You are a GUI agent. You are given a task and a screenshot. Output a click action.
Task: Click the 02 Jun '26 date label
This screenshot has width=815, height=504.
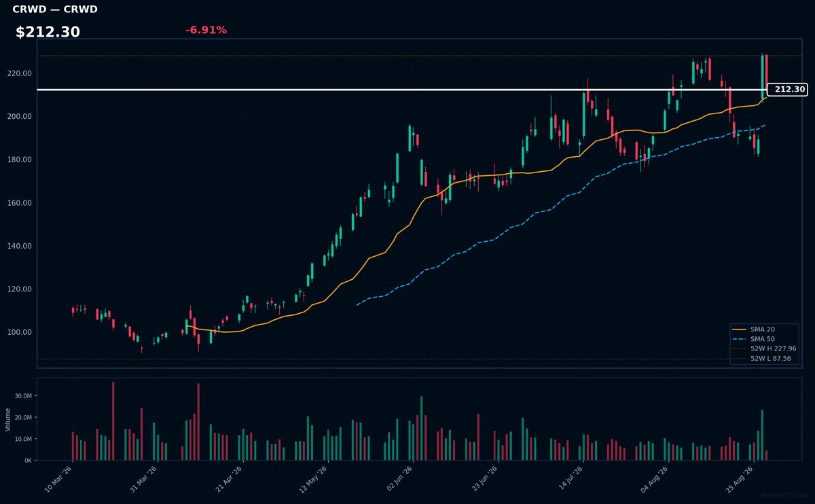click(399, 478)
